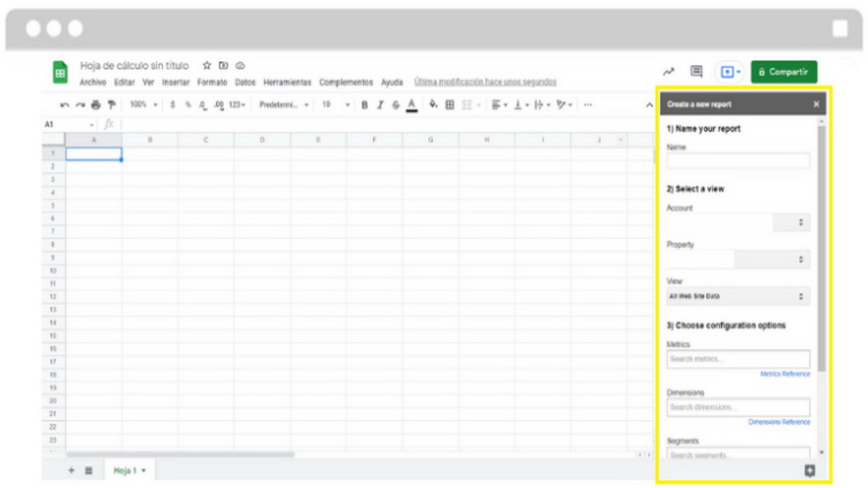
Task: Open the Insertar menu
Action: (176, 82)
